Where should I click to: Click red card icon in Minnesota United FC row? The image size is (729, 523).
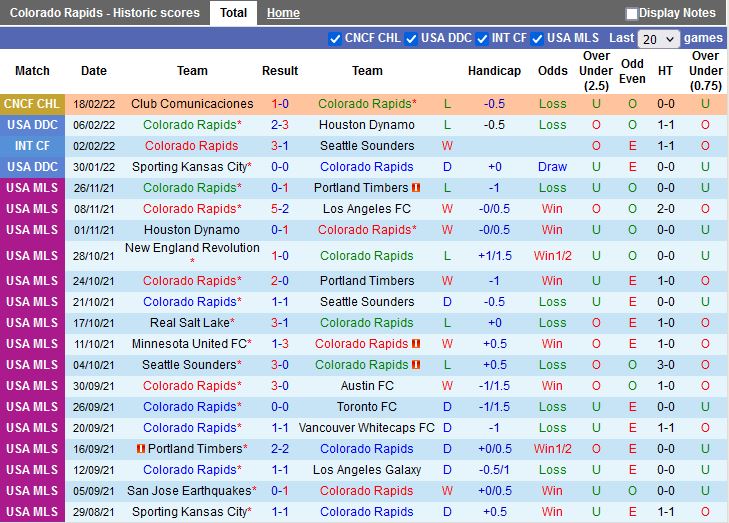click(416, 344)
